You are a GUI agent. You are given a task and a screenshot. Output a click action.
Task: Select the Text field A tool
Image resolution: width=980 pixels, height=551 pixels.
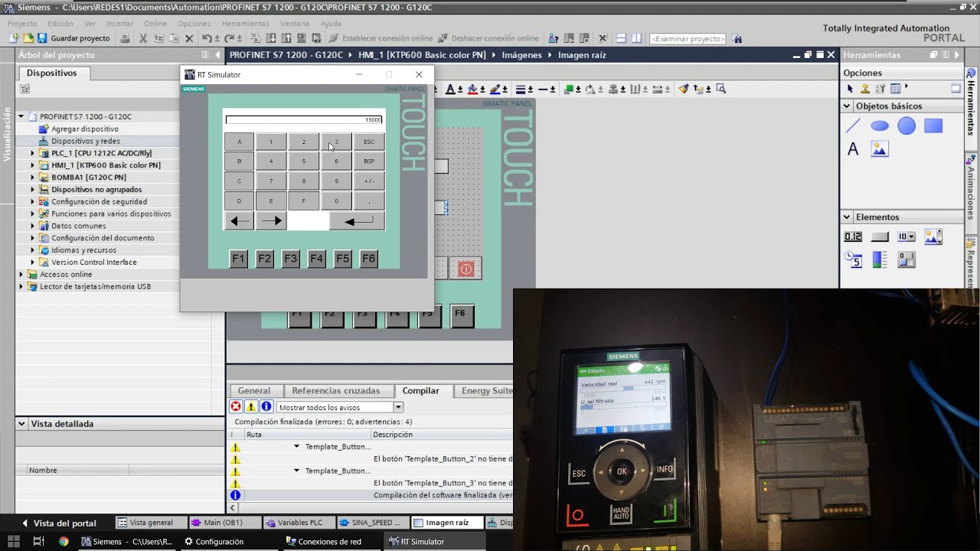853,149
